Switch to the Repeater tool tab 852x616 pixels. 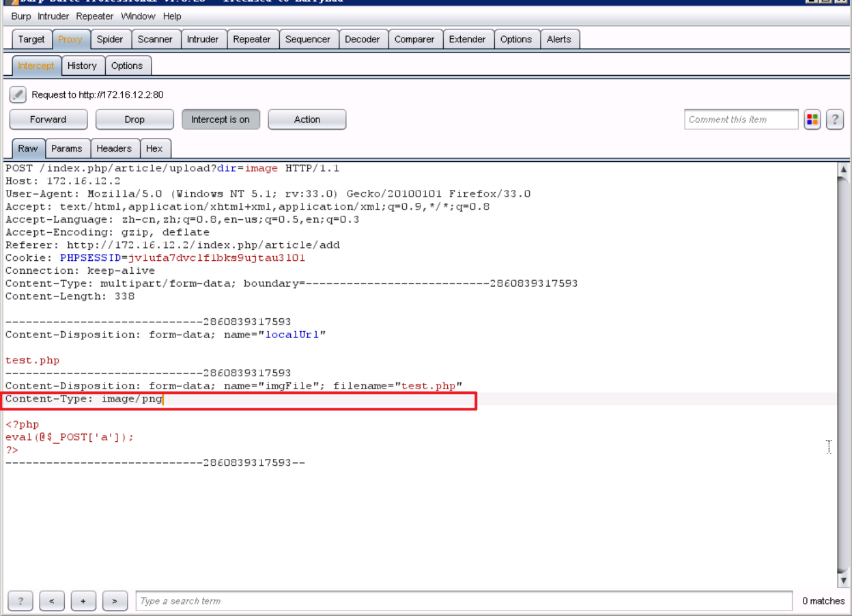pos(252,40)
